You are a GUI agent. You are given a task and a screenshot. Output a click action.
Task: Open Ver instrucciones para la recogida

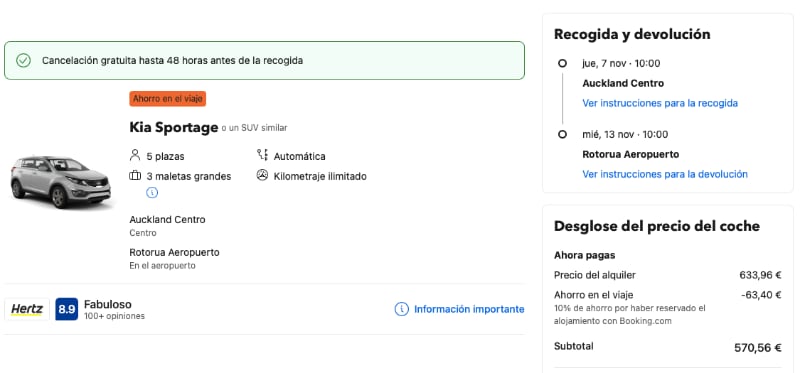point(660,104)
